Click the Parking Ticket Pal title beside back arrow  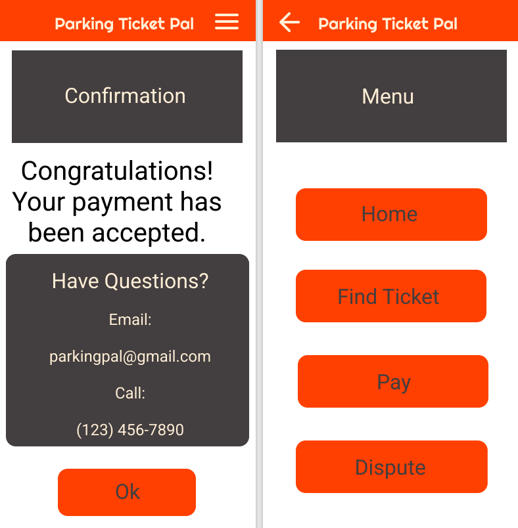coord(388,24)
